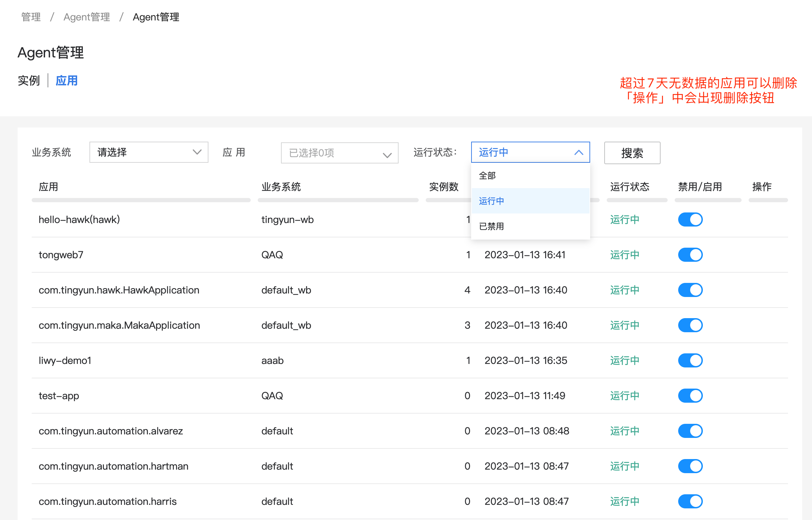Disable com.tingyun.maka.MakaApplication application toggle
The width and height of the screenshot is (812, 520).
coord(690,325)
